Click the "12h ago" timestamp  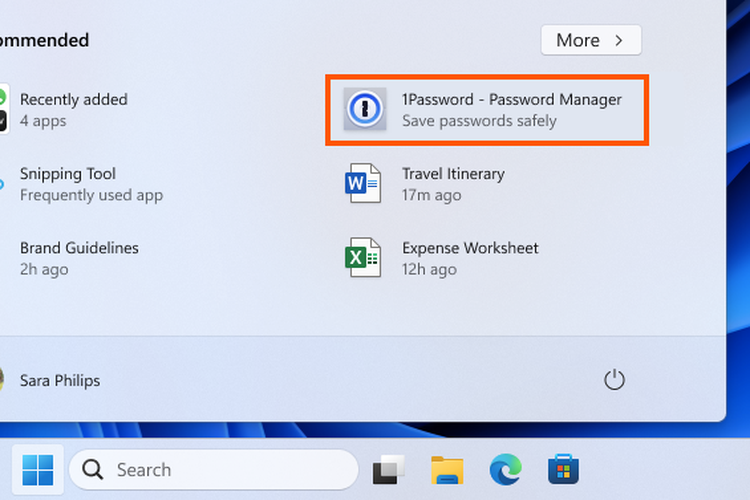[429, 269]
